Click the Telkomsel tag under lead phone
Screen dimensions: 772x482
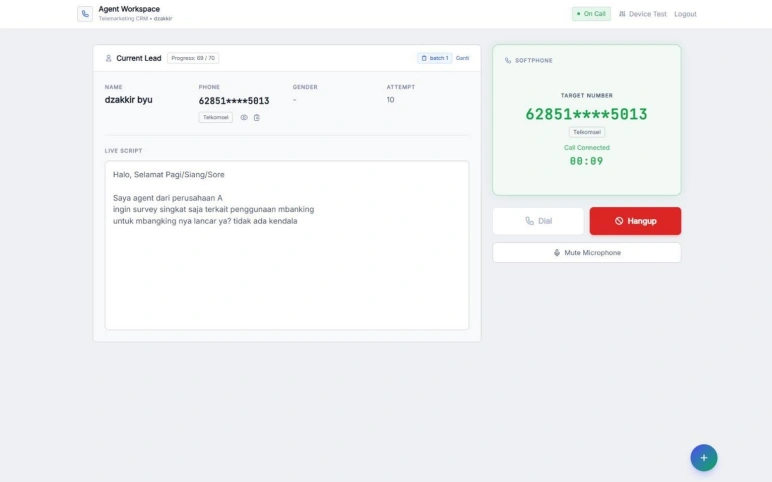pyautogui.click(x=216, y=117)
